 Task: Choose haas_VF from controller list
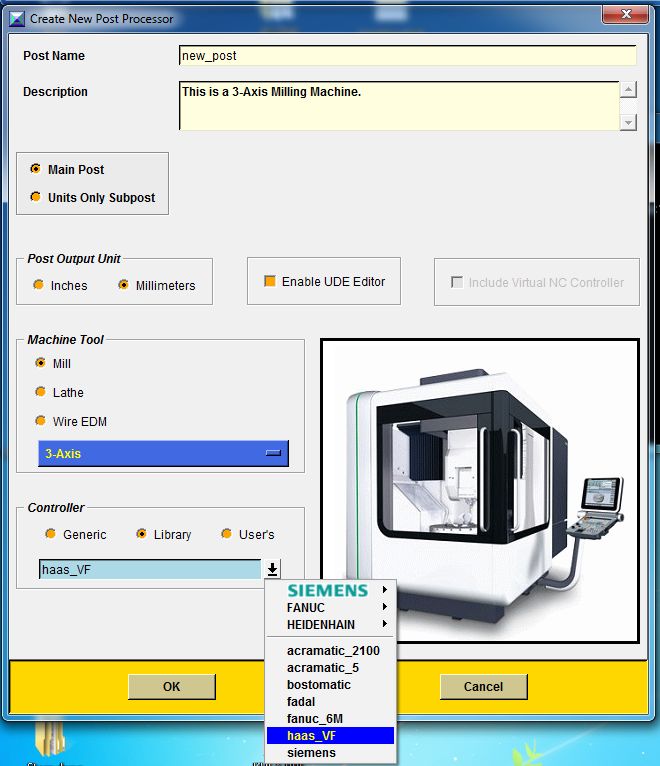(x=331, y=736)
